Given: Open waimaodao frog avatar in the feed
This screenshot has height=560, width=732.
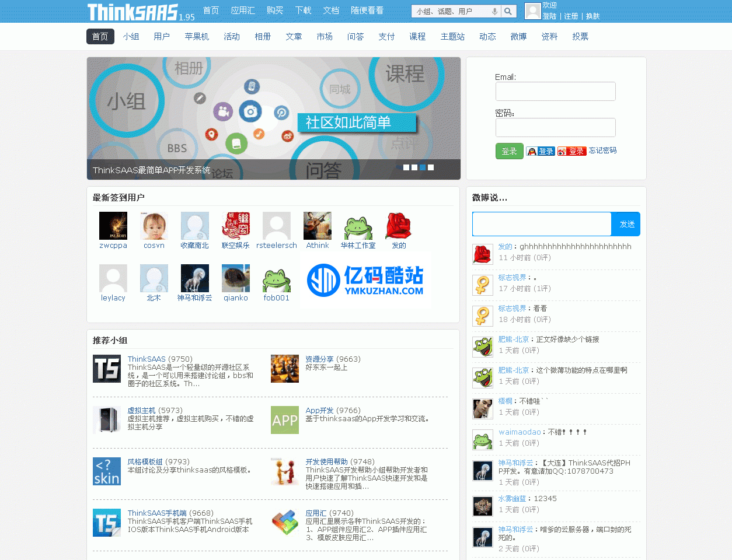Looking at the screenshot, I should pyautogui.click(x=483, y=440).
